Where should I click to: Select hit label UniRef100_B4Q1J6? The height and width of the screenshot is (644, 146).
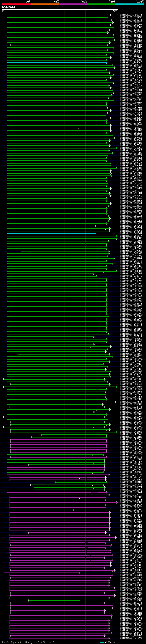[131, 512]
